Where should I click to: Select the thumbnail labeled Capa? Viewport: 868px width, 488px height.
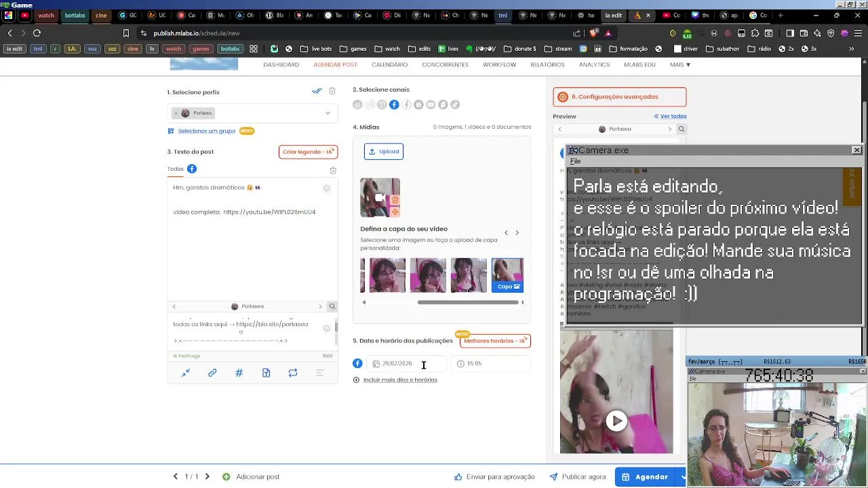coord(507,275)
